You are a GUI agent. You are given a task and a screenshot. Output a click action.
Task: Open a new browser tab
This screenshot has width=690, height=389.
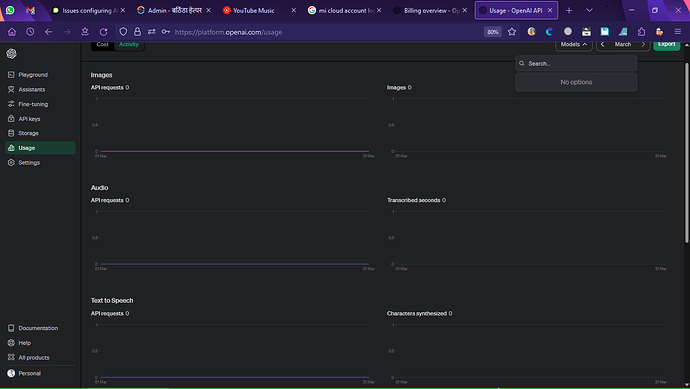point(569,10)
